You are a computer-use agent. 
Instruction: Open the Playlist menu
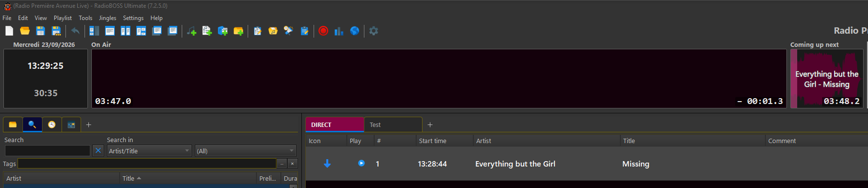click(63, 18)
